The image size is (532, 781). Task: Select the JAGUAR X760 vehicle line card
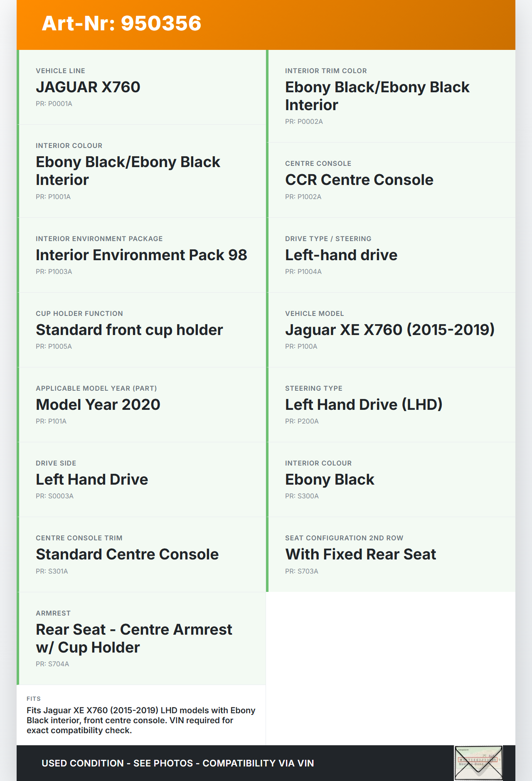click(x=142, y=87)
